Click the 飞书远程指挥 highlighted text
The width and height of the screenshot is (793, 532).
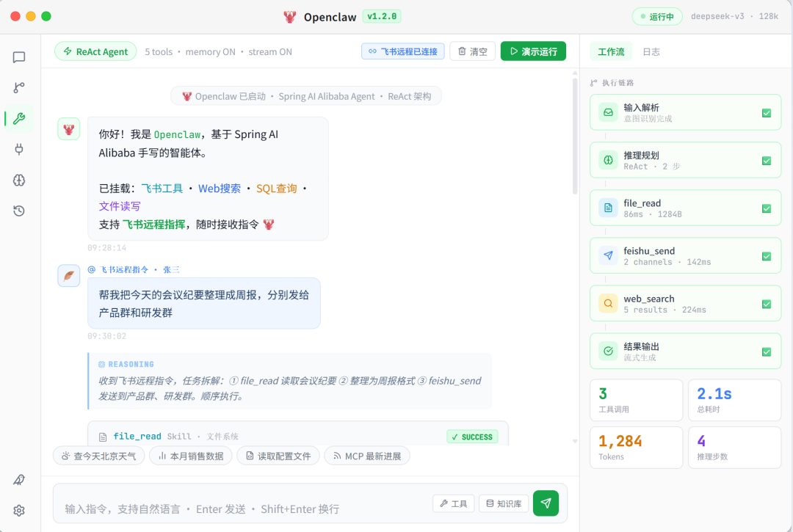[153, 225]
